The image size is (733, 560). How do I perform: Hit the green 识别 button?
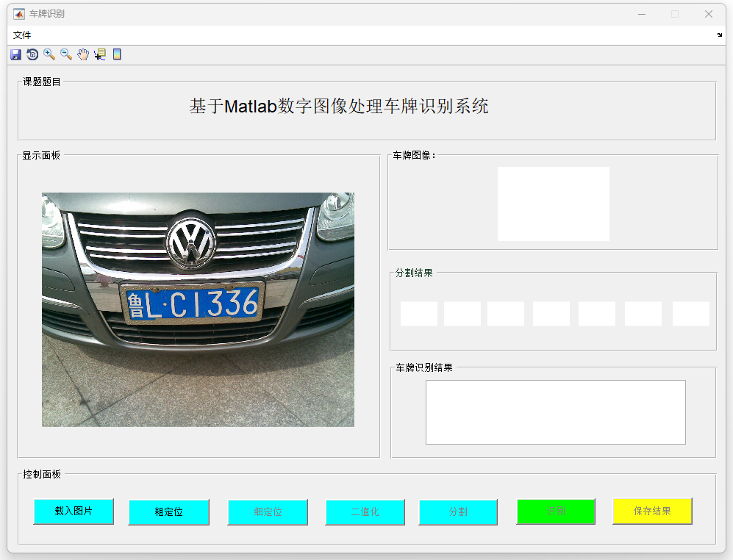(x=556, y=511)
